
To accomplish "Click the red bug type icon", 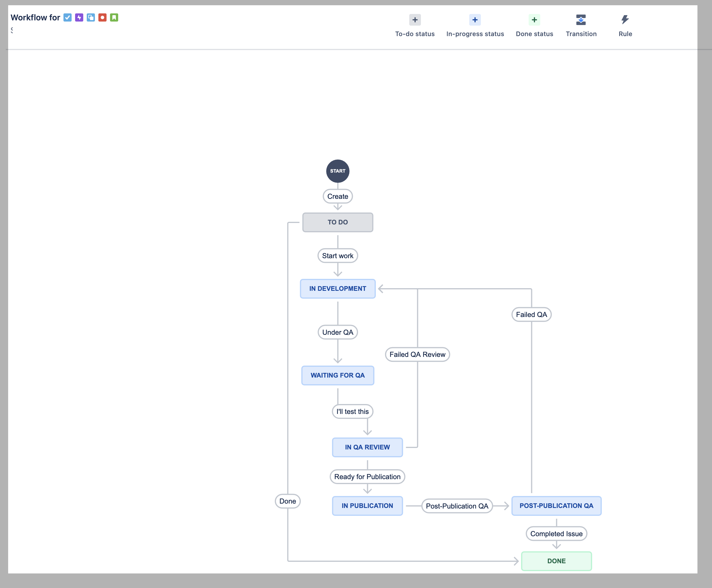I will [x=102, y=17].
